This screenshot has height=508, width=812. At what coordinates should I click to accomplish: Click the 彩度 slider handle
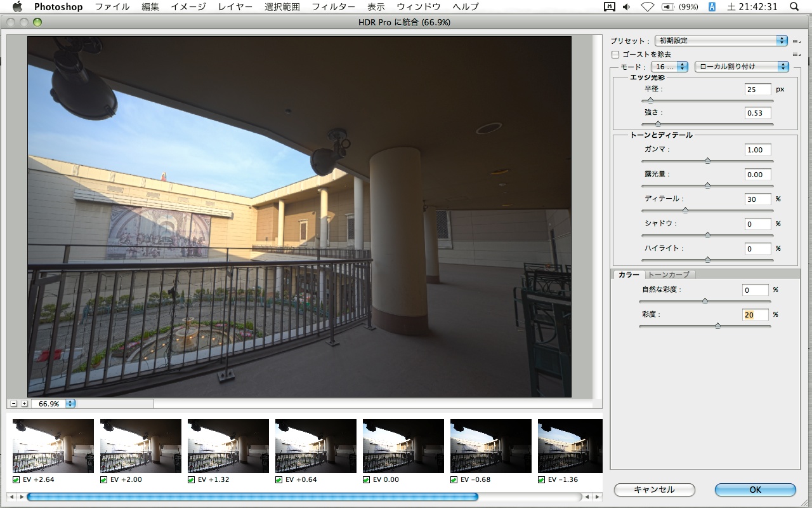click(x=717, y=325)
